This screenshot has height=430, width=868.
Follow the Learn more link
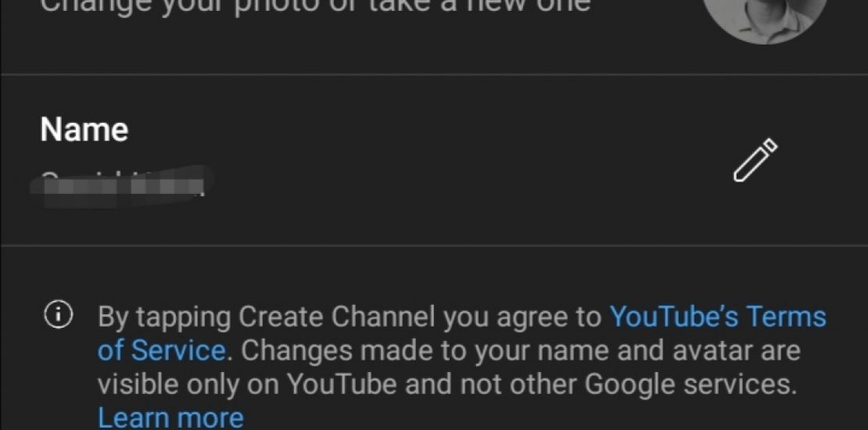point(170,417)
